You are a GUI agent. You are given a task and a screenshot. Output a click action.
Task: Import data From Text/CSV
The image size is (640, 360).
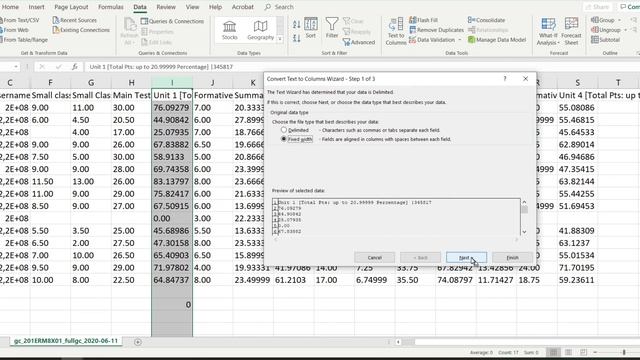point(20,20)
